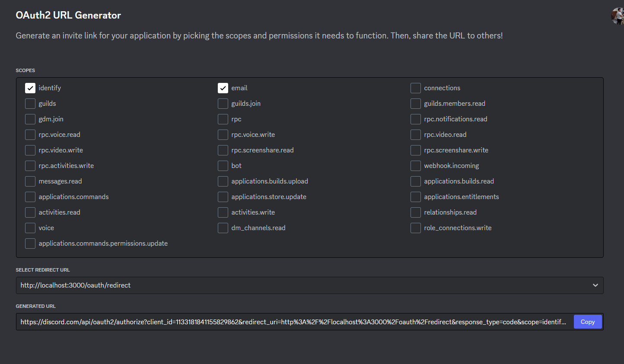Click the redirect dropdown chevron arrow
This screenshot has width=624, height=364.
tap(595, 285)
